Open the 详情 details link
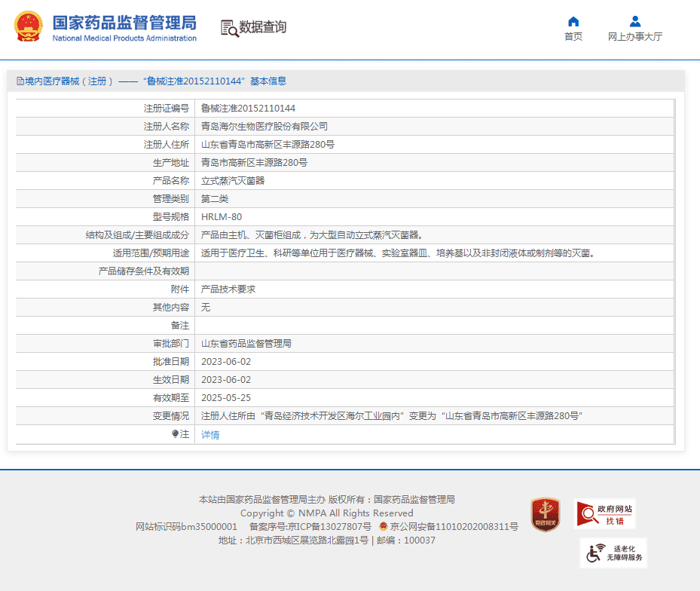Viewport: 700px width, 591px height. [210, 435]
